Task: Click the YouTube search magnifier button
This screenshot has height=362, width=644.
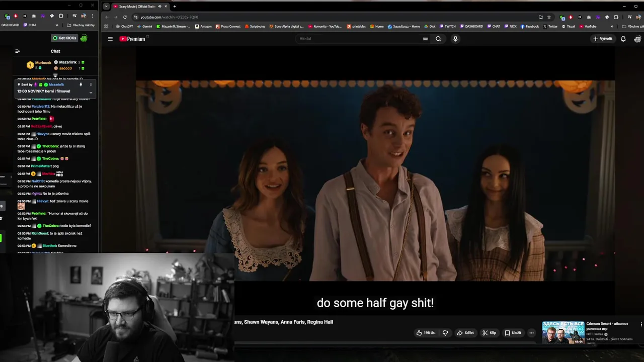Action: coord(438,39)
